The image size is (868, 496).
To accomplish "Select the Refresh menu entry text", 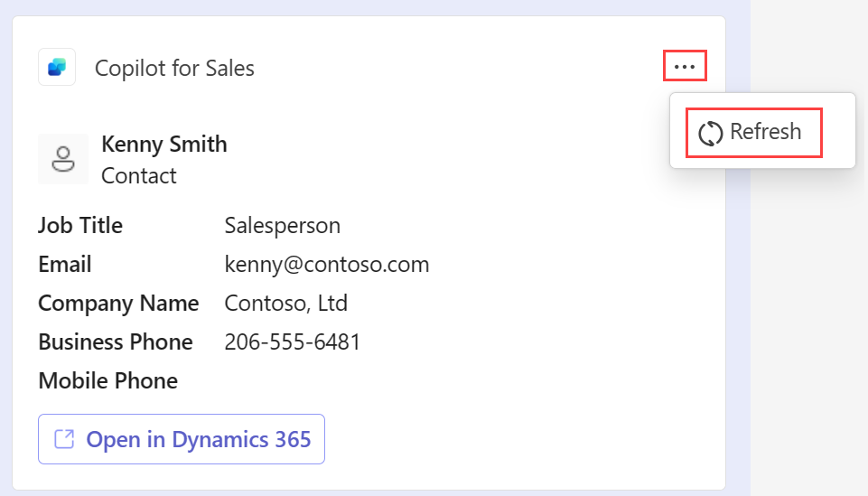I will (x=765, y=132).
